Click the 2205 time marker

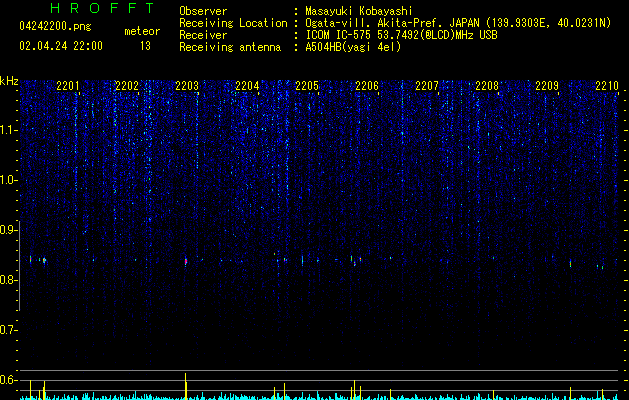307,85
